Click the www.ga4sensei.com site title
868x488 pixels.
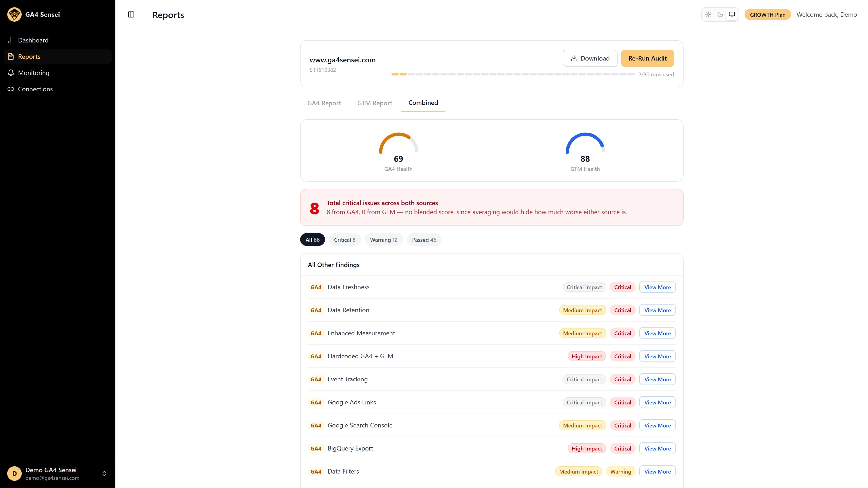tap(342, 60)
